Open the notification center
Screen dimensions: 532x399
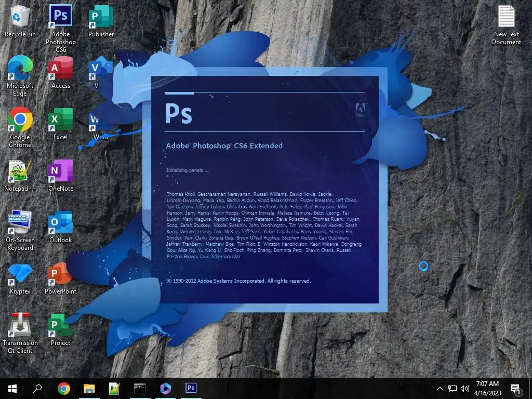[x=516, y=389]
